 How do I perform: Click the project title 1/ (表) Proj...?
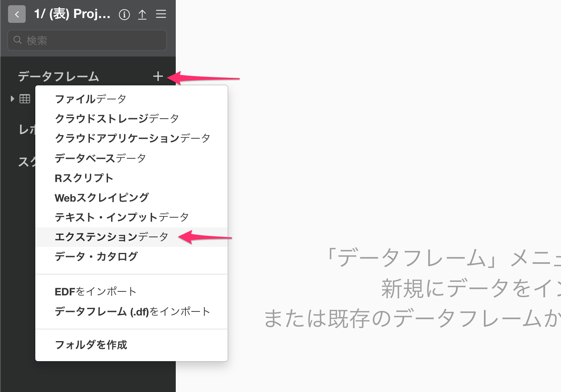[72, 14]
